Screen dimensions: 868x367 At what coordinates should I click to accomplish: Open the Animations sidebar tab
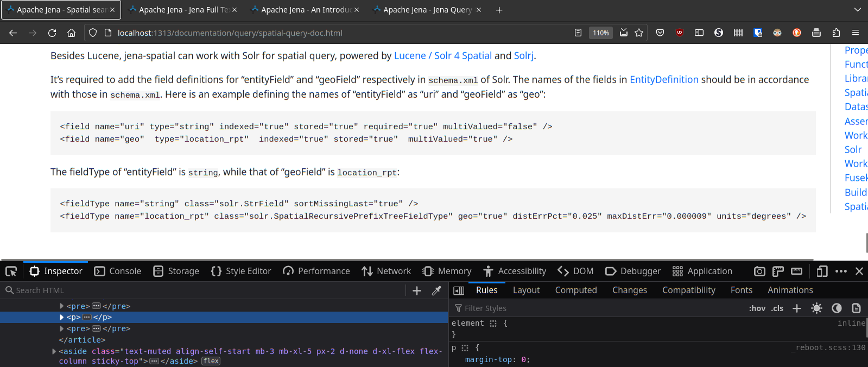790,290
